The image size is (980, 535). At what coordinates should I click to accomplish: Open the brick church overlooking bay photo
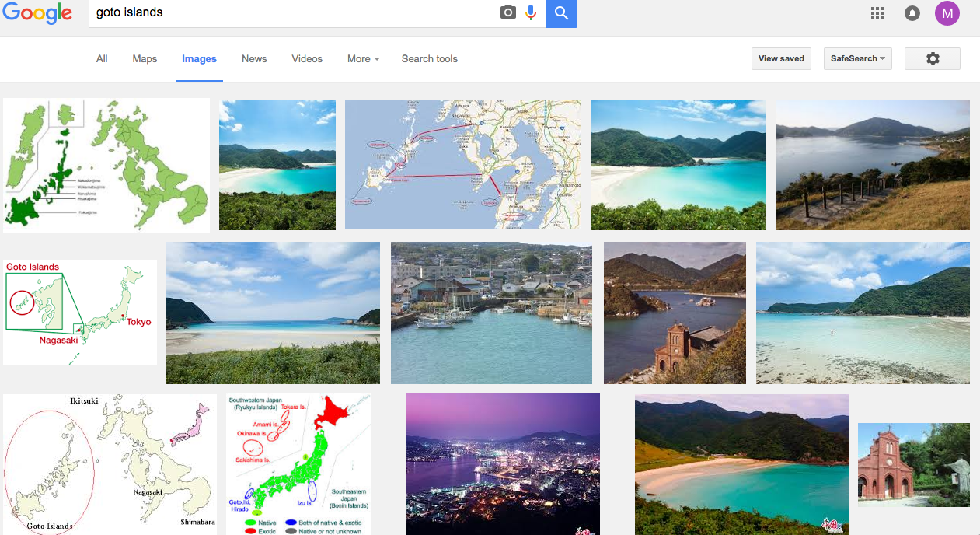click(x=675, y=313)
